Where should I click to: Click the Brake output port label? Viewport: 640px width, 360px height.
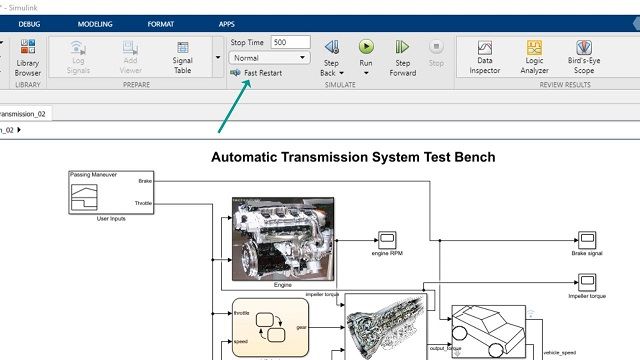[x=145, y=181]
